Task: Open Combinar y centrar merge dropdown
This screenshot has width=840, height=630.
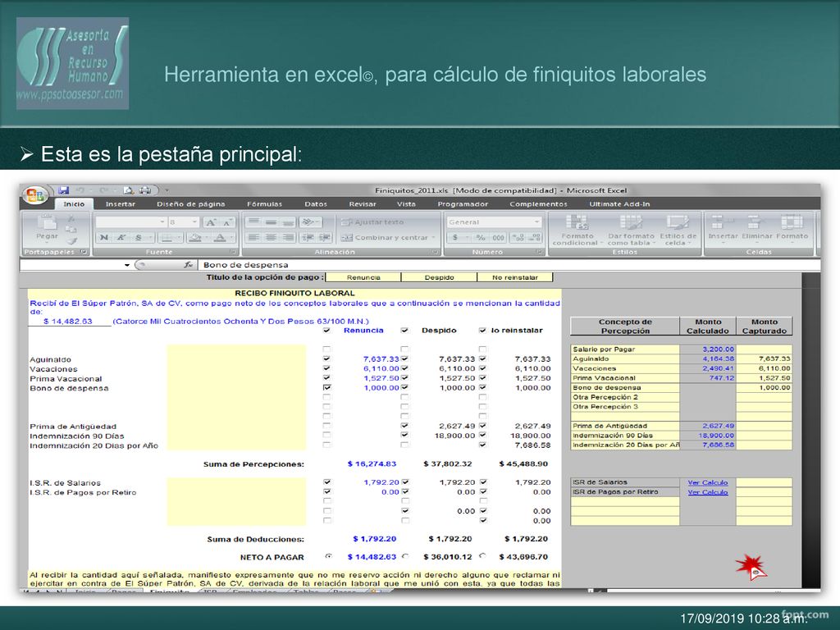Action: coord(433,237)
